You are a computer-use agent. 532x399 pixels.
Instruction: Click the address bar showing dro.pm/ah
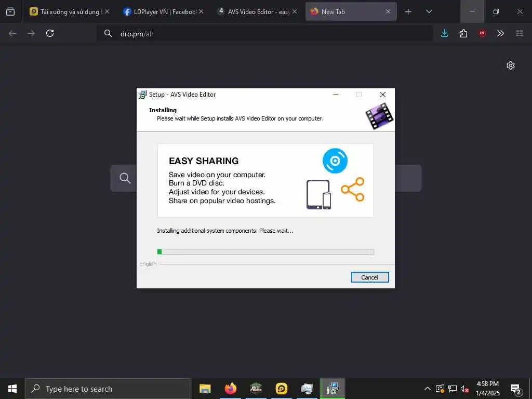click(264, 34)
